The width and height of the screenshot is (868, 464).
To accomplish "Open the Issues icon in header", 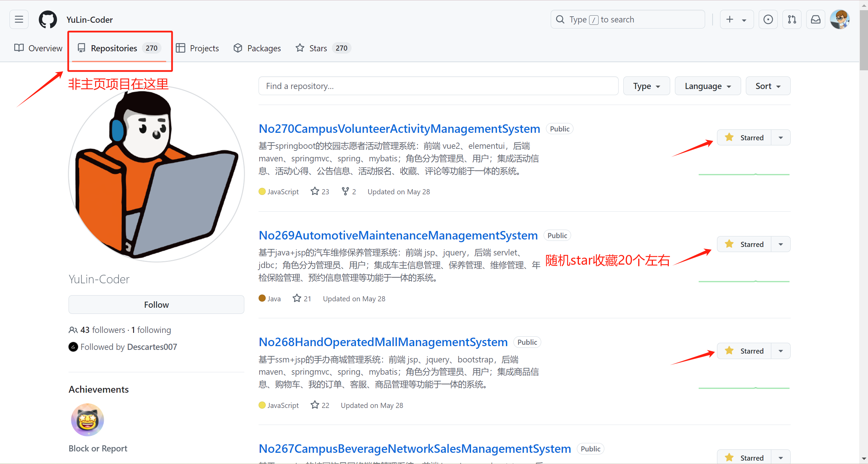I will click(x=768, y=19).
